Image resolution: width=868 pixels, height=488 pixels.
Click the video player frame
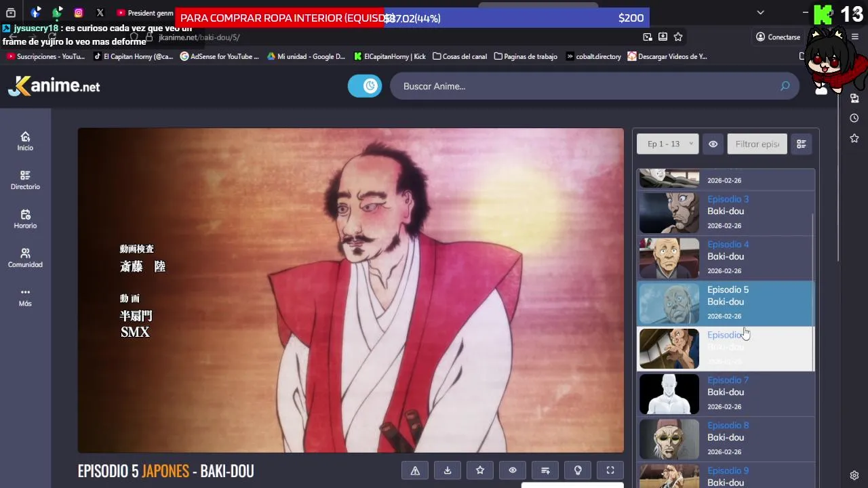pyautogui.click(x=351, y=290)
